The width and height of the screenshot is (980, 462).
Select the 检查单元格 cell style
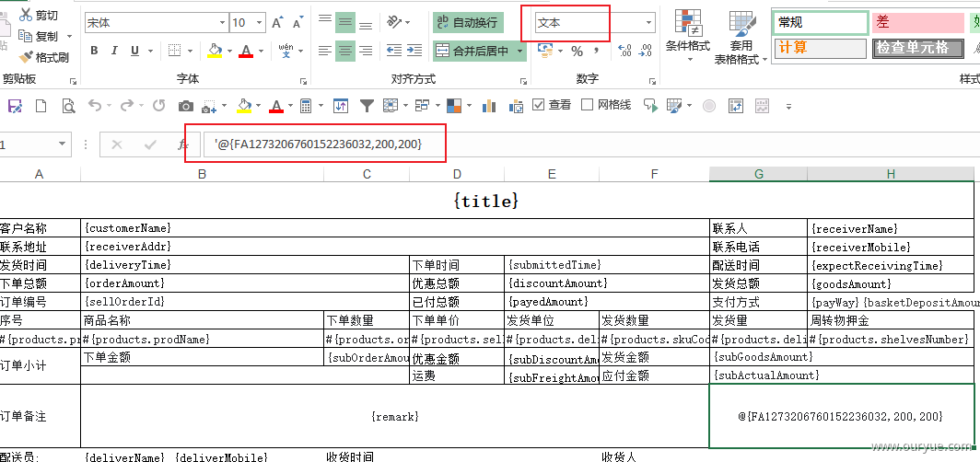pyautogui.click(x=918, y=48)
